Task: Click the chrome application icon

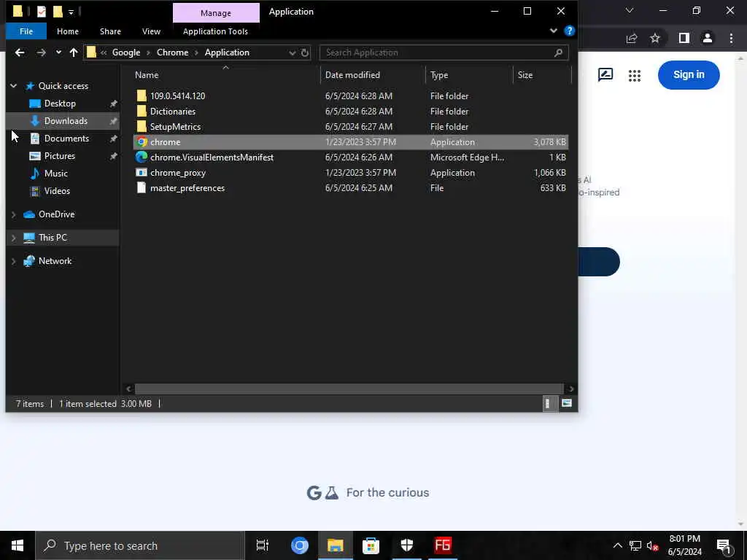Action: 142,142
